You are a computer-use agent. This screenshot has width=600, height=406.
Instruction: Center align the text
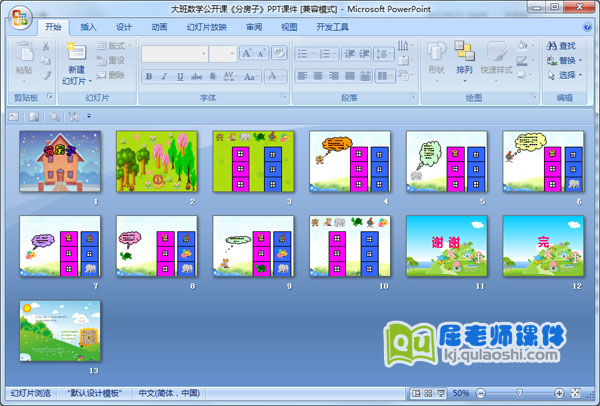tap(318, 76)
